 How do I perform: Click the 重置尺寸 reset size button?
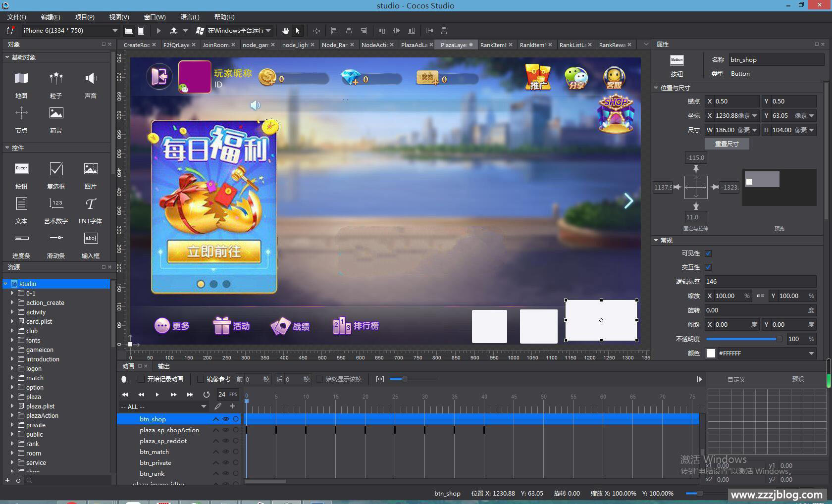click(727, 144)
